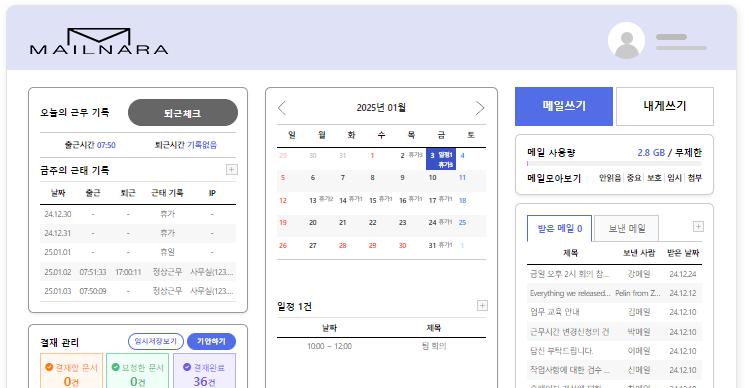The image size is (745, 388).
Task: Click attendance row 24.12.31
Action: 138,233
